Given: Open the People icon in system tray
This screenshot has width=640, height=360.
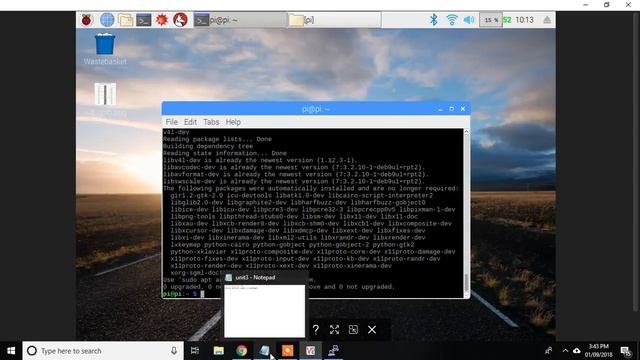Looking at the screenshot, I should (x=548, y=351).
